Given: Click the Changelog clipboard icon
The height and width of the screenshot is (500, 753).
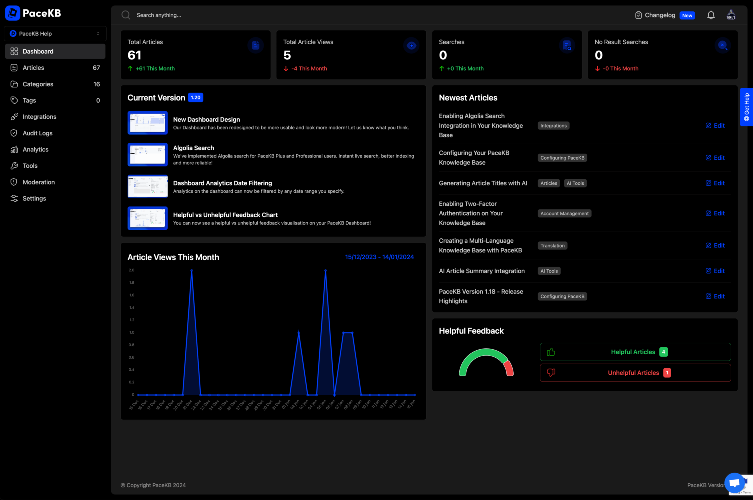Looking at the screenshot, I should click(638, 15).
